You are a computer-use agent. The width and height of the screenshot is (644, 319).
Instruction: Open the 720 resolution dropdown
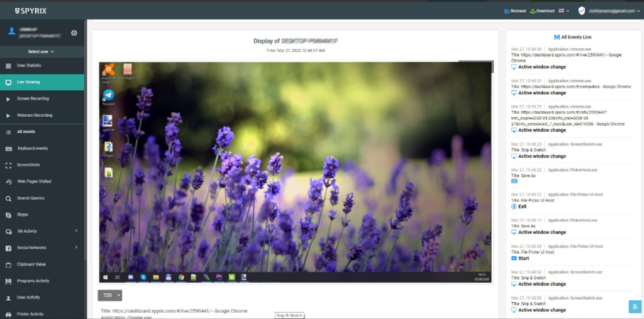tap(109, 295)
